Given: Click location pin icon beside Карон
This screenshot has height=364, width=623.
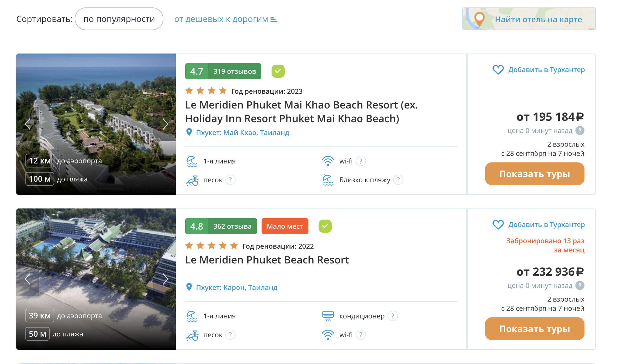Looking at the screenshot, I should [x=189, y=287].
